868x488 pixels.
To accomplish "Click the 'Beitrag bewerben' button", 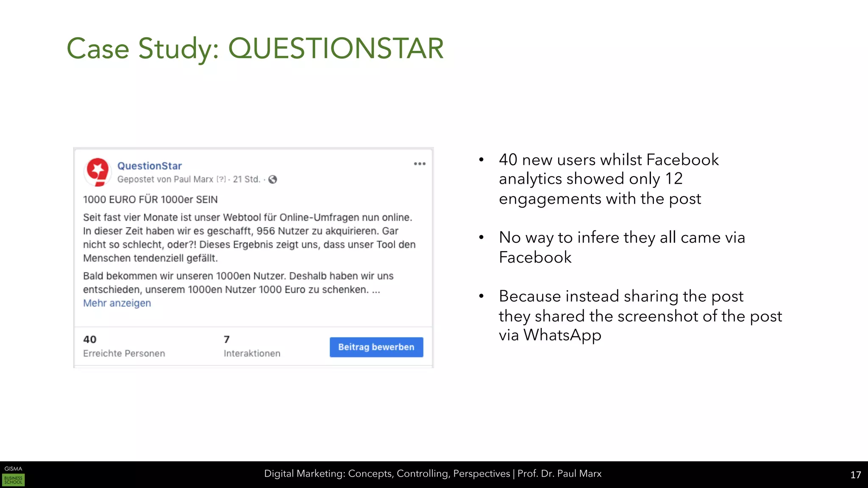I will coord(376,347).
